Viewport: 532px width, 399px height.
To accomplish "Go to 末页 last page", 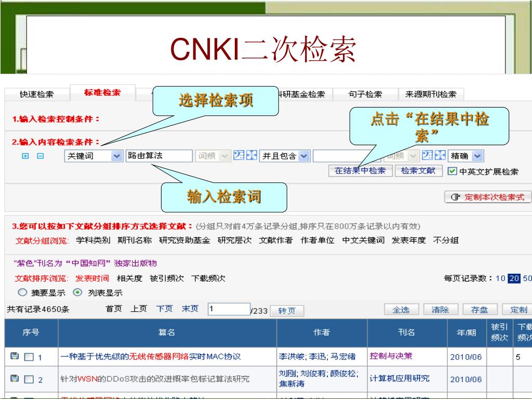I will (x=190, y=309).
